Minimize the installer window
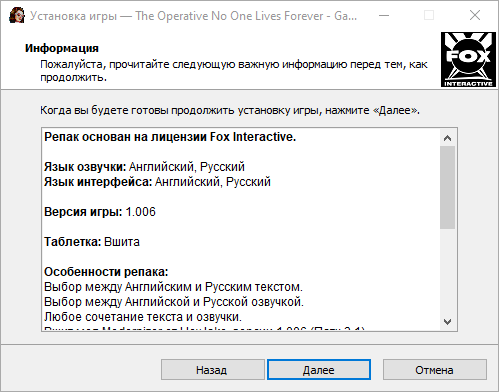499x392 pixels. (384, 15)
